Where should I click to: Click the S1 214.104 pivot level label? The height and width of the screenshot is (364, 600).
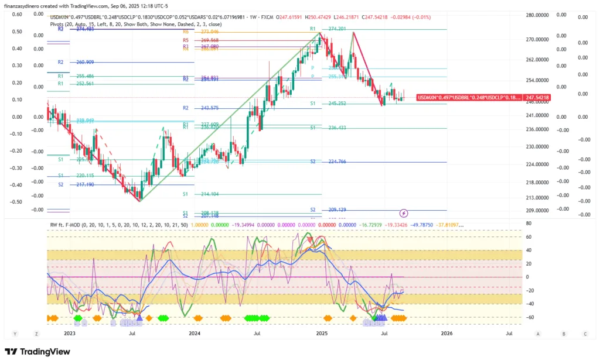[200, 194]
